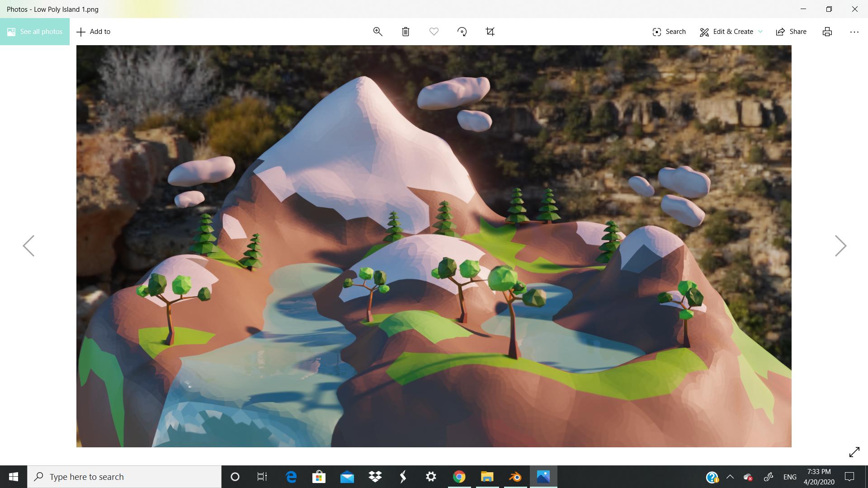
Task: Launch Blender from the taskbar
Action: pyautogui.click(x=515, y=476)
